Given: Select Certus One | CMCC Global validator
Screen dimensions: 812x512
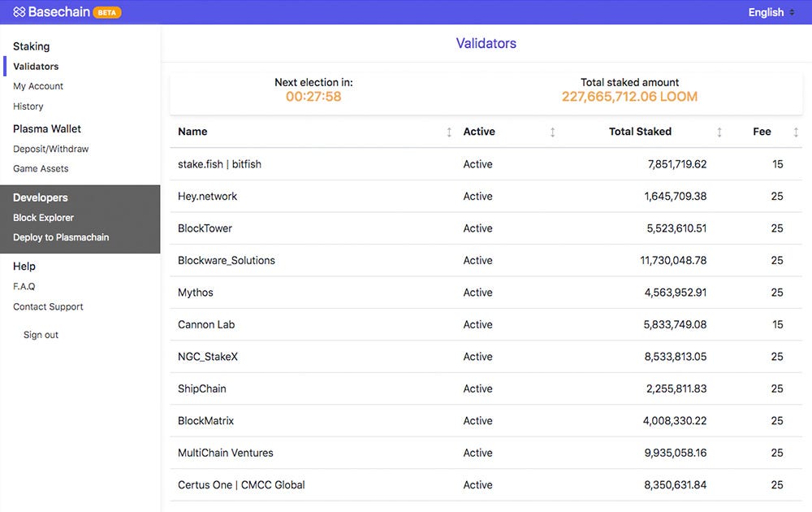Looking at the screenshot, I should tap(241, 485).
